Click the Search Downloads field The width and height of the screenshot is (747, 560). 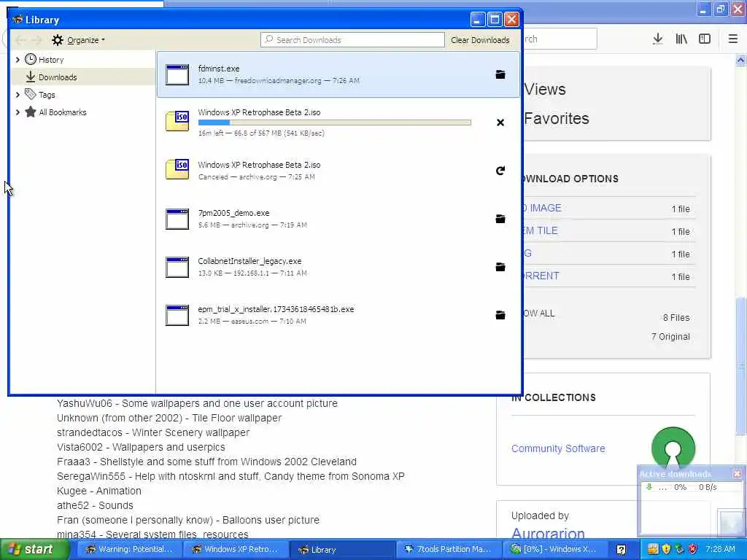[352, 40]
